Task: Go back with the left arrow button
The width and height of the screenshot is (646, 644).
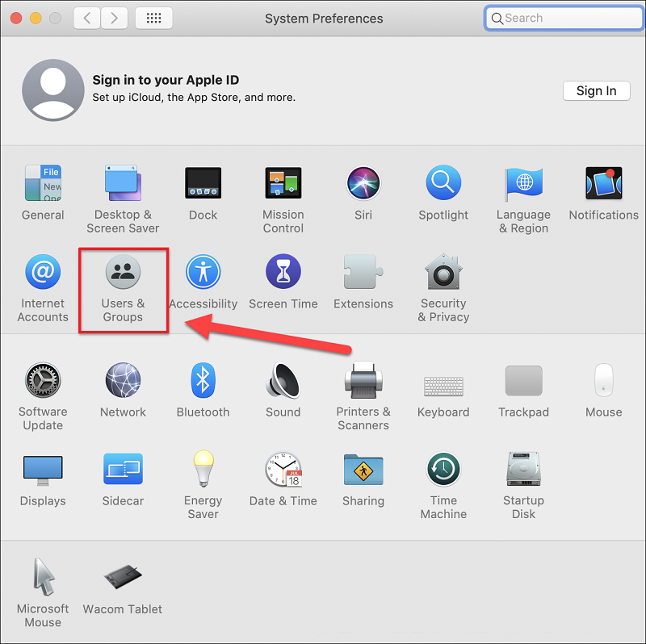Action: coord(87,18)
